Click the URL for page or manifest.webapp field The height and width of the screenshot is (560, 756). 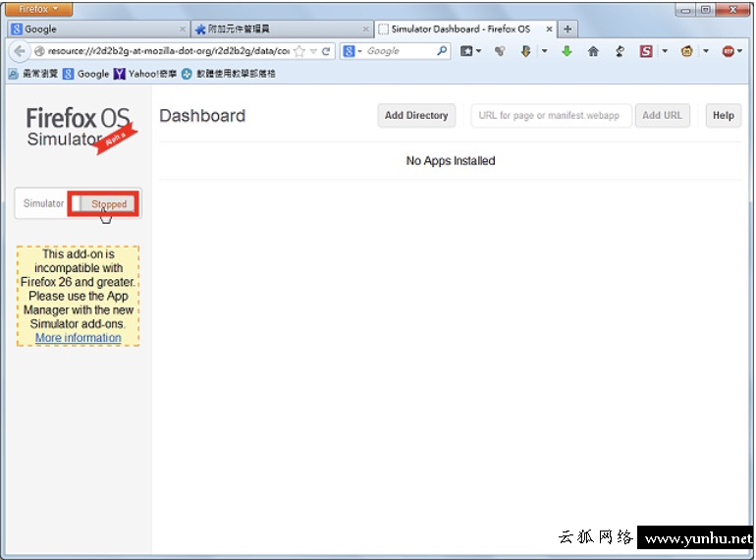551,115
